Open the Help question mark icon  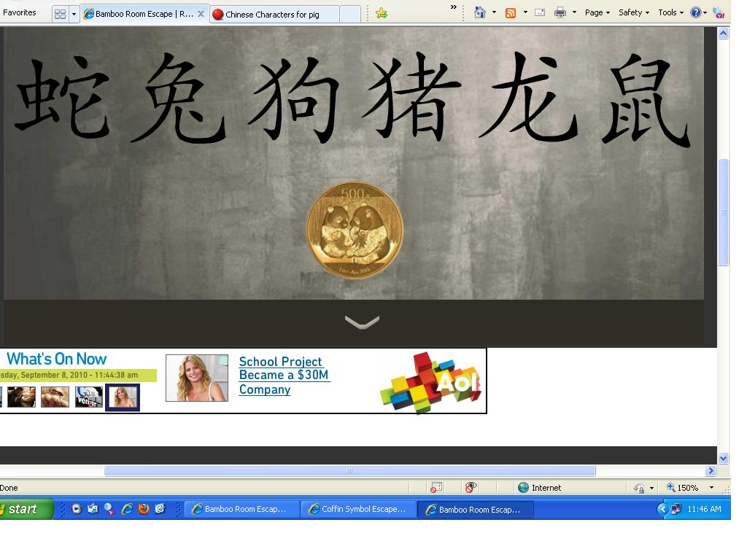tap(695, 12)
